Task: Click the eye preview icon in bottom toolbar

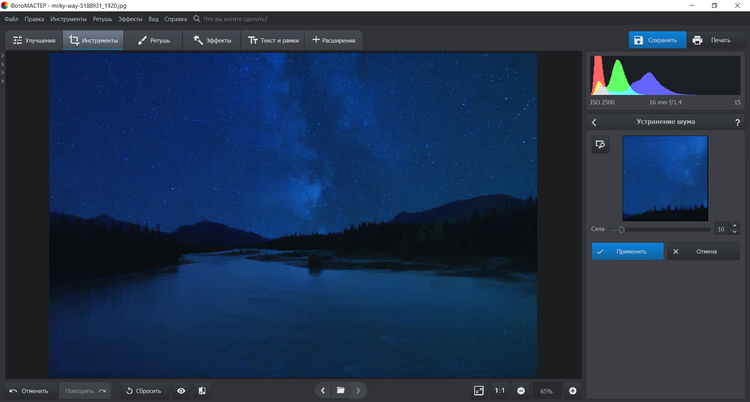Action: tap(181, 390)
